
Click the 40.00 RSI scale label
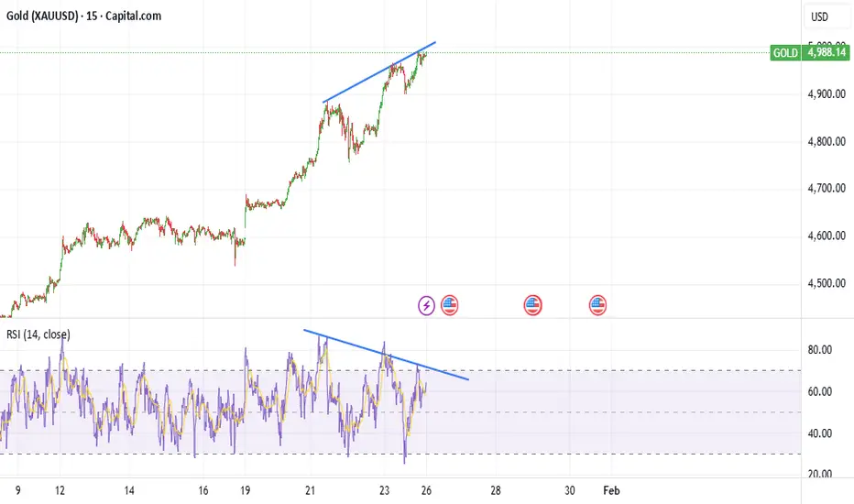(820, 433)
